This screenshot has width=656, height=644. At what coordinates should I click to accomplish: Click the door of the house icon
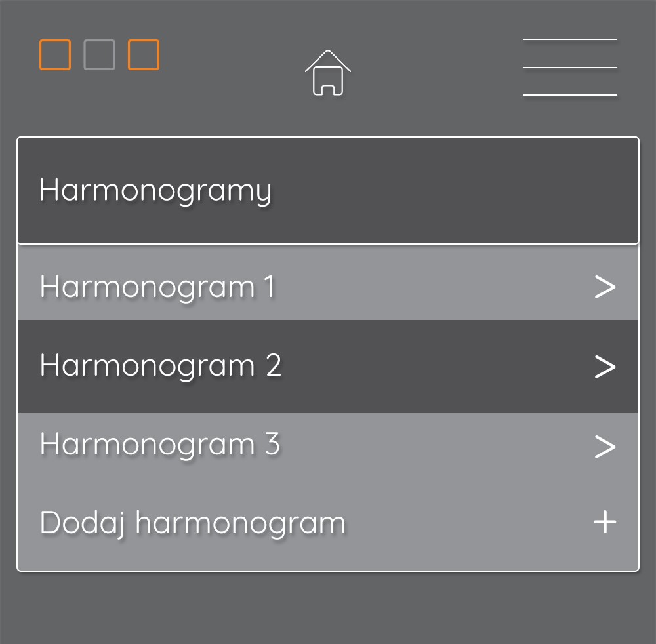328,90
